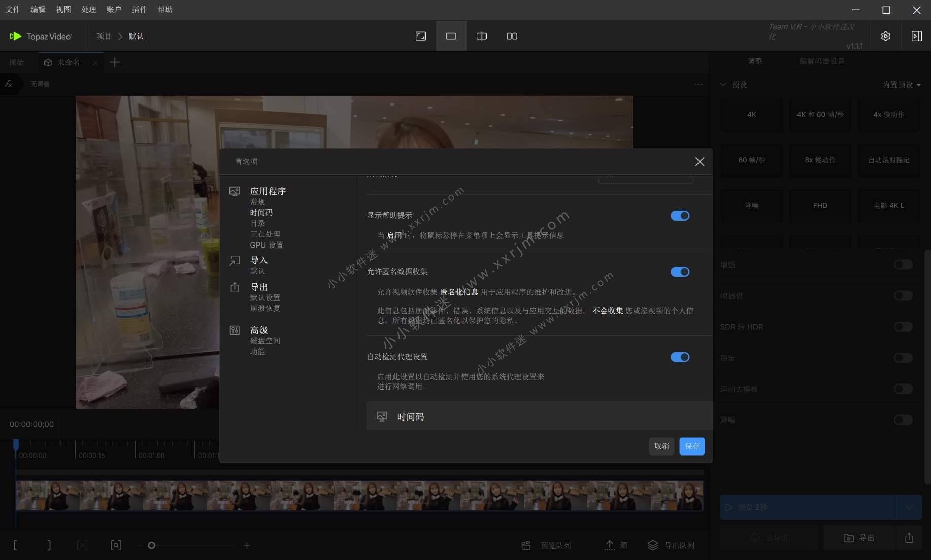Viewport: 931px width, 560px height.
Task: Click the fit-to-screen view icon
Action: coord(420,36)
